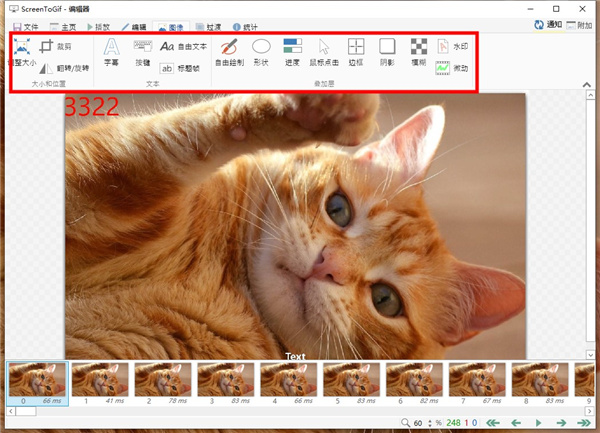Select the Free Text (自由文本) tool
Viewport: 600px width, 433px height.
tap(183, 47)
